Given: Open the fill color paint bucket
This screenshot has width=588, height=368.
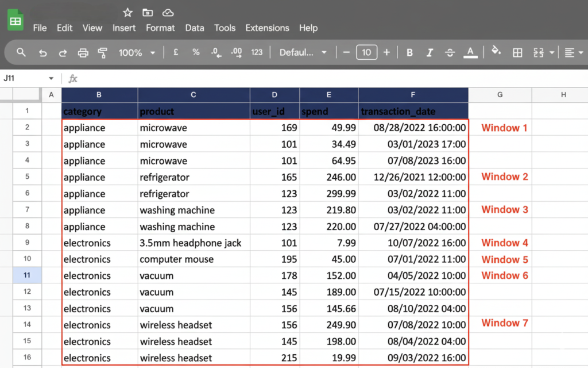Looking at the screenshot, I should 496,52.
